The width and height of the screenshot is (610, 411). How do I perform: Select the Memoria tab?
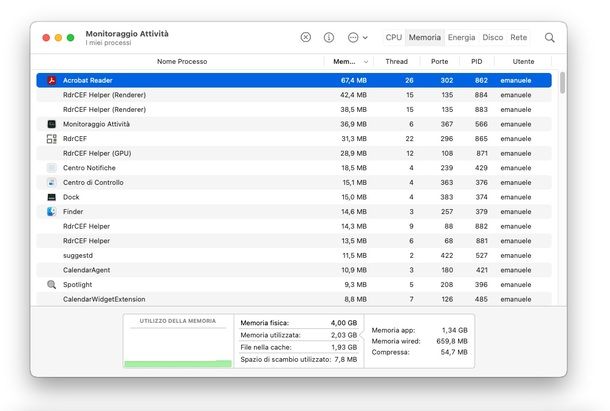point(424,37)
